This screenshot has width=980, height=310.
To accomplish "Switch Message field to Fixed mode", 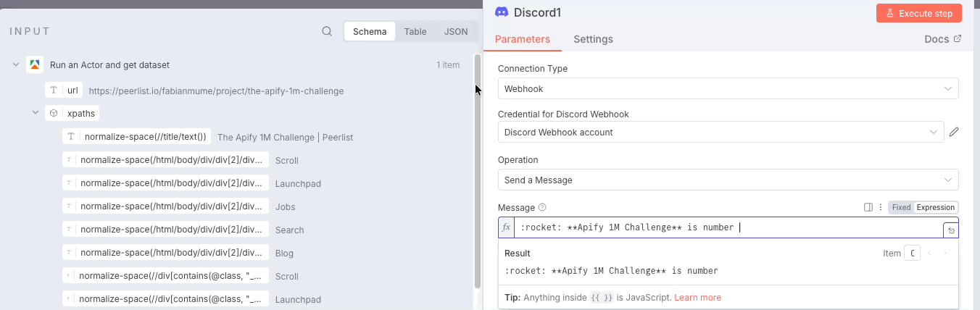I will pos(901,207).
